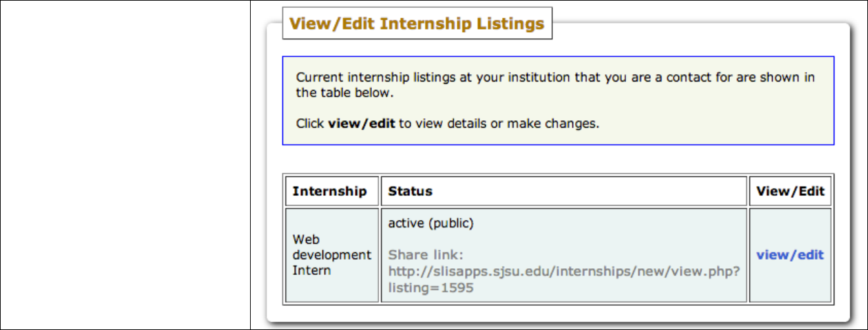Click the word 'development' in listing name
The height and width of the screenshot is (330, 868).
332,255
